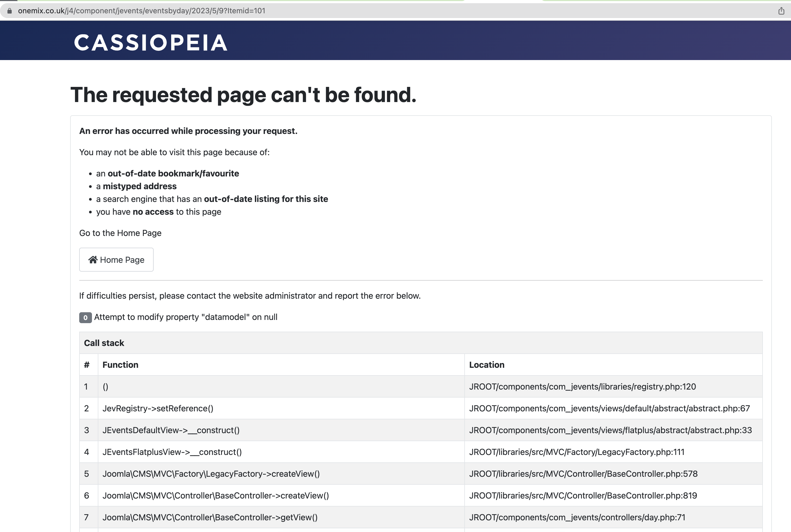Click the house icon on Home Page button
Image resolution: width=791 pixels, height=532 pixels.
coord(93,260)
